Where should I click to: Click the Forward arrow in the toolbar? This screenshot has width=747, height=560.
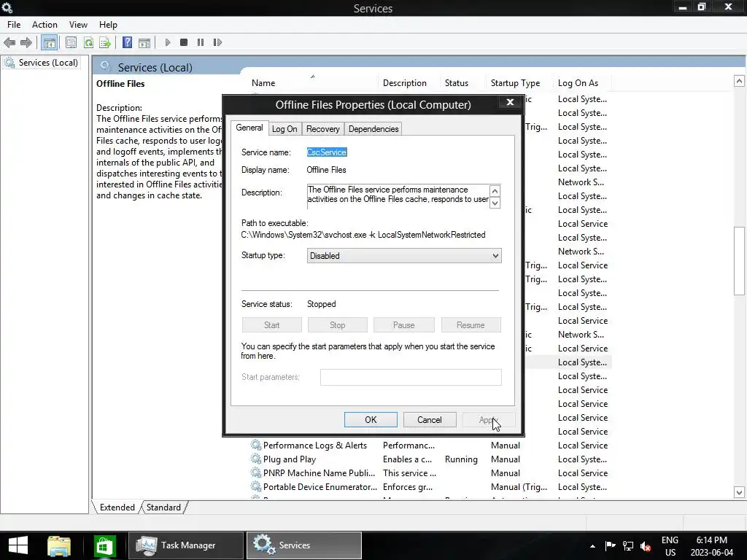pos(26,42)
